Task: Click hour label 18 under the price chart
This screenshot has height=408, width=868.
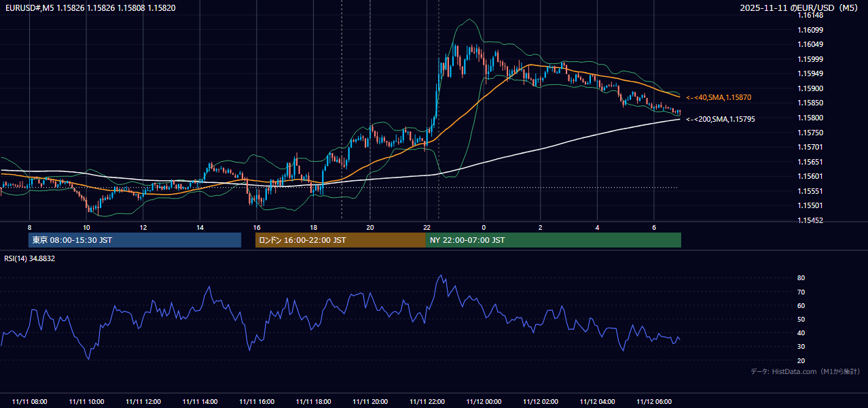Action: [313, 227]
